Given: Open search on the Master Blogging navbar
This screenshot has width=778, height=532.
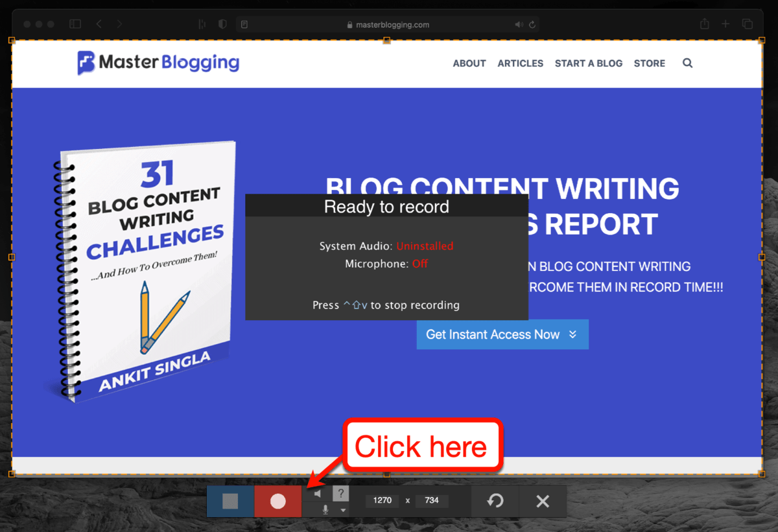Looking at the screenshot, I should pyautogui.click(x=687, y=63).
